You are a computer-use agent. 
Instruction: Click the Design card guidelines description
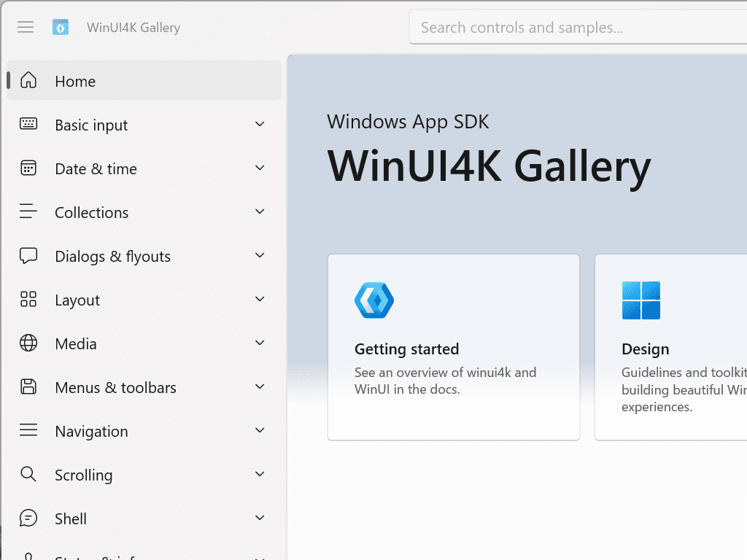[x=684, y=389]
